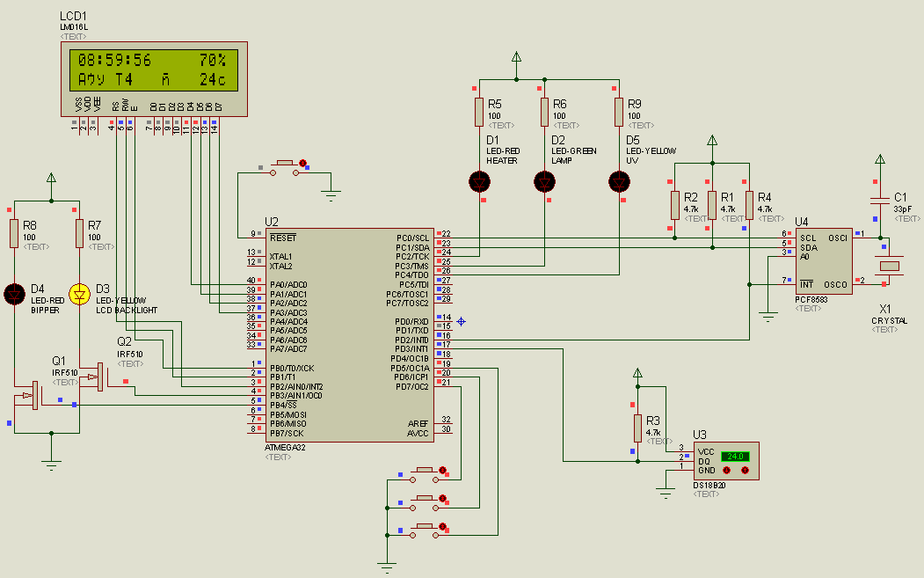The width and height of the screenshot is (924, 578).
Task: Select the C1 33pF capacitor
Action: pyautogui.click(x=880, y=201)
